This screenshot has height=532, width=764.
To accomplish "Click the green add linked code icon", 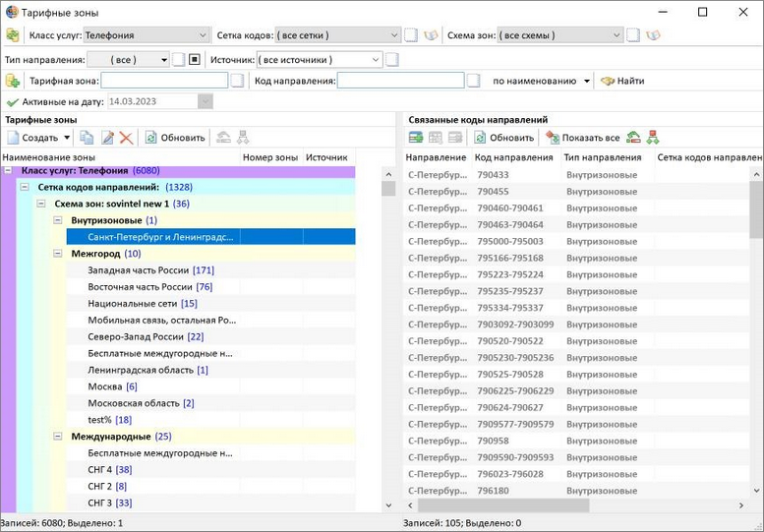I will coord(416,138).
